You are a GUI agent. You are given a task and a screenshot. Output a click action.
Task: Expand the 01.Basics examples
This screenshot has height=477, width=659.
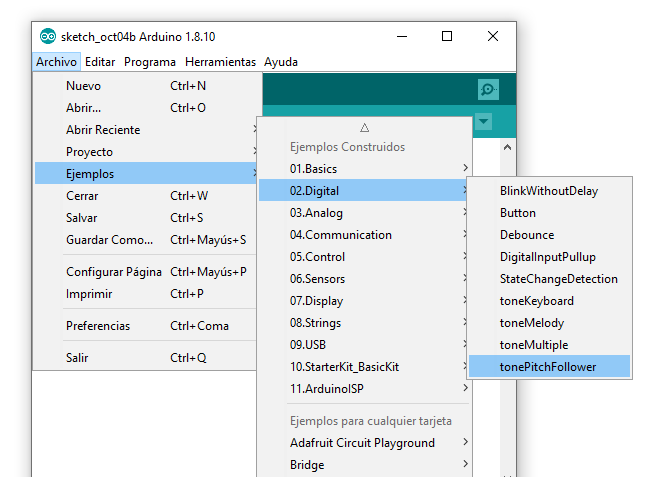[x=364, y=169]
